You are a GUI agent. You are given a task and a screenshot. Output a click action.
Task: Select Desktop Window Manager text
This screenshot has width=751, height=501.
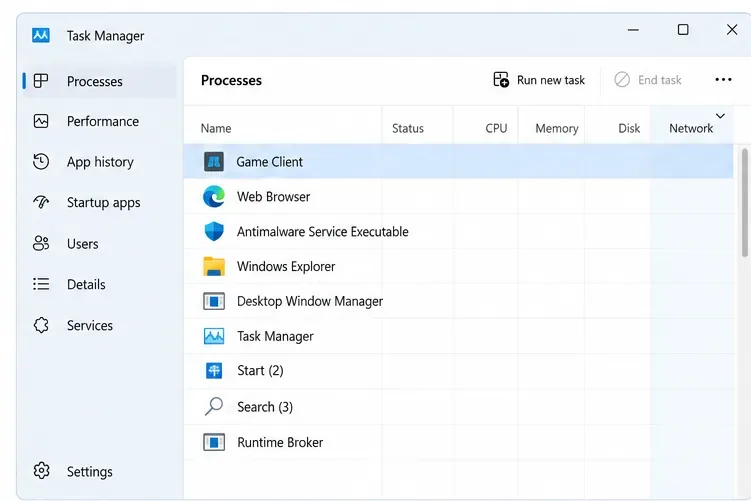point(310,301)
